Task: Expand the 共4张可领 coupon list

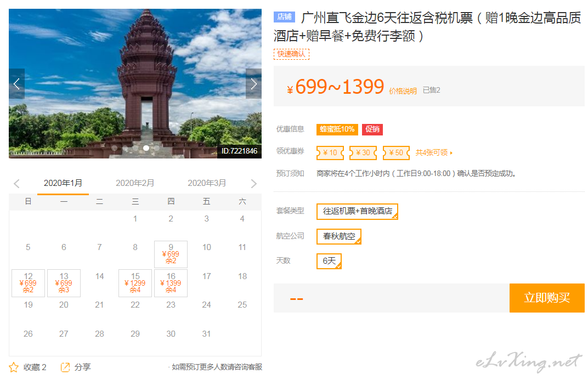Action: point(434,153)
